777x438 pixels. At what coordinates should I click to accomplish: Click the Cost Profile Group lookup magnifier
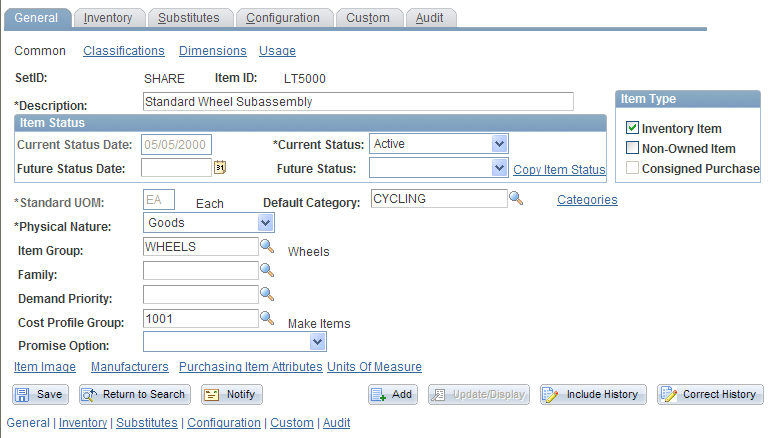tap(267, 318)
